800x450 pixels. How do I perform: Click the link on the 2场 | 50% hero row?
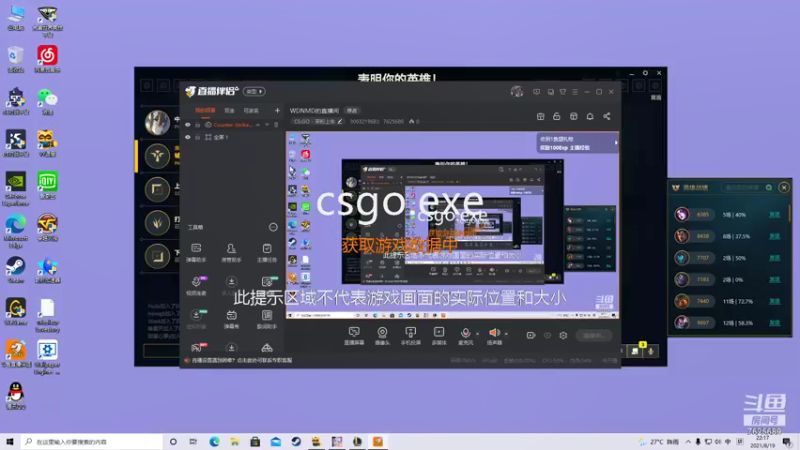pos(774,258)
